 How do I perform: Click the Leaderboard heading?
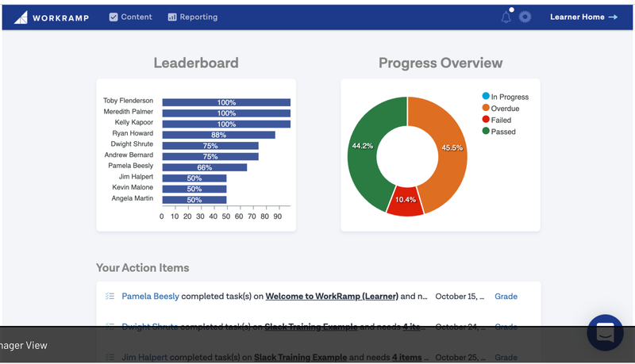click(x=196, y=63)
